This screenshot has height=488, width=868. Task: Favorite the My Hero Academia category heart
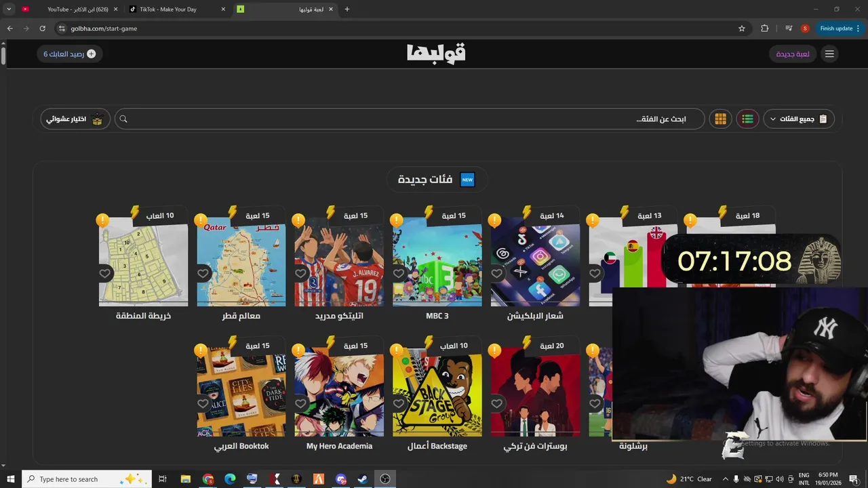point(301,404)
